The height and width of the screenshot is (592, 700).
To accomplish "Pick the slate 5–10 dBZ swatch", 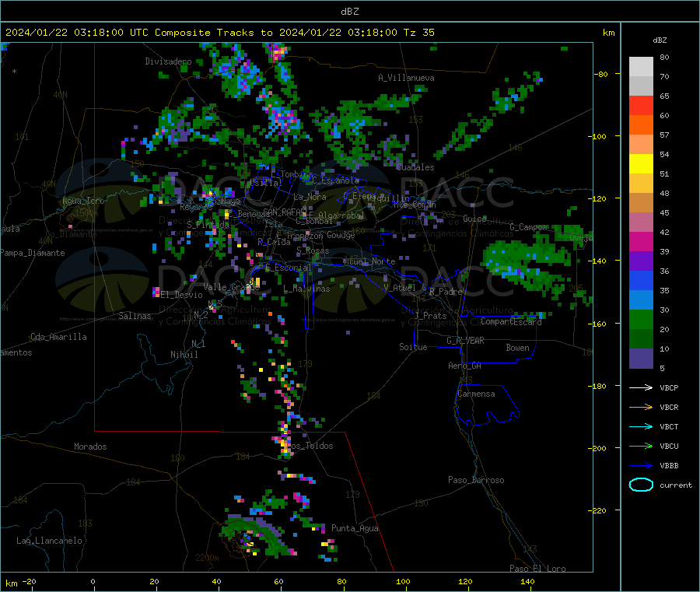I will [x=641, y=359].
